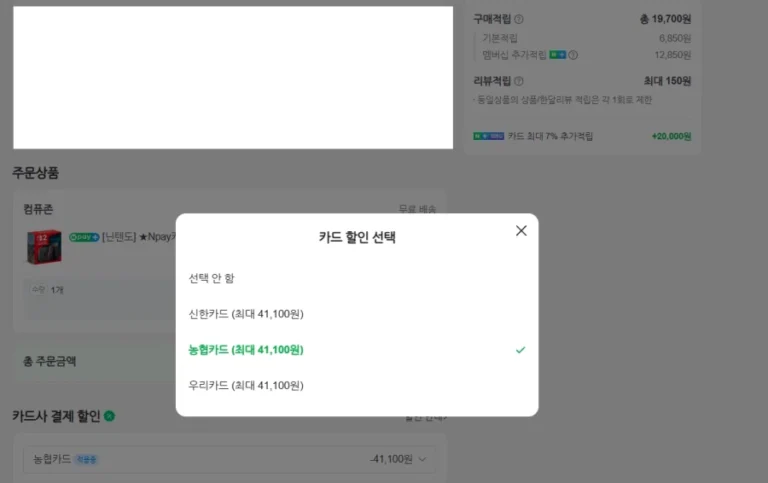Click help icon beside 리뷰적립
The width and height of the screenshot is (768, 483).
pyautogui.click(x=519, y=81)
